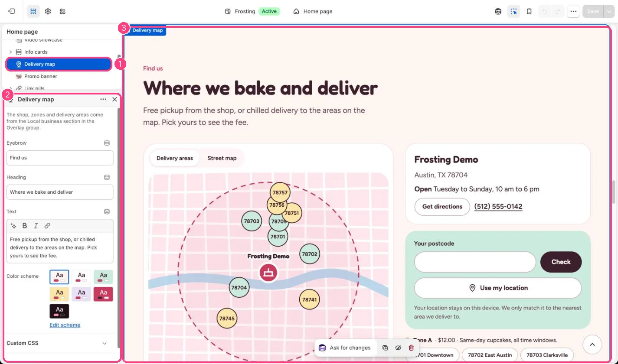Select the crimson red color scheme
The height and width of the screenshot is (364, 618).
tap(103, 294)
